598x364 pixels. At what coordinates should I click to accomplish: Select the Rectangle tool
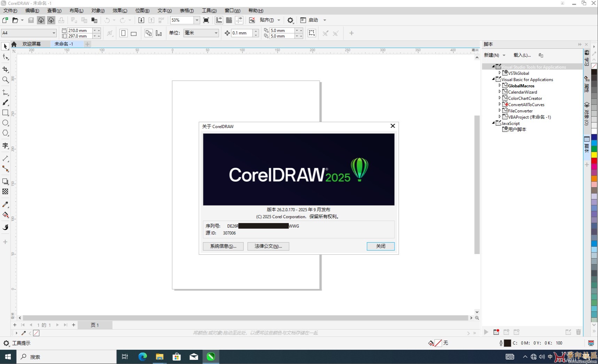(x=5, y=113)
